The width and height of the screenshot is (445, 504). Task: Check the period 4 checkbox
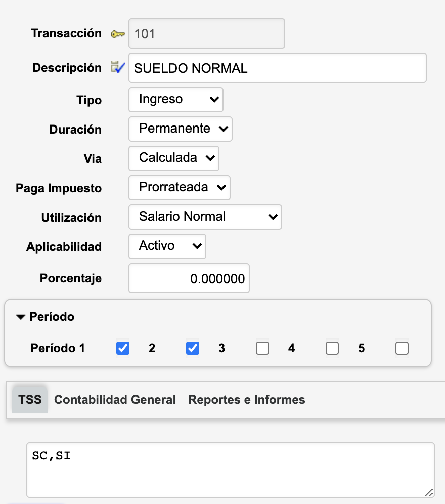332,348
